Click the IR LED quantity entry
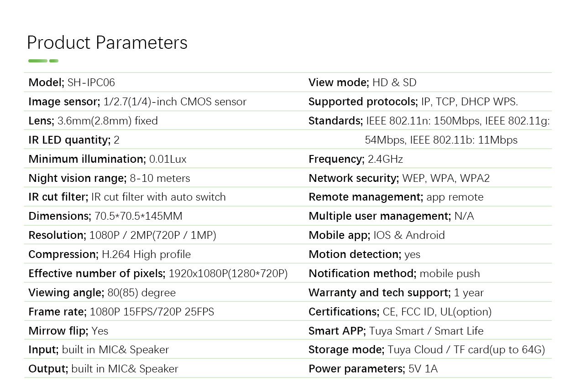The width and height of the screenshot is (575, 392). pyautogui.click(x=74, y=140)
